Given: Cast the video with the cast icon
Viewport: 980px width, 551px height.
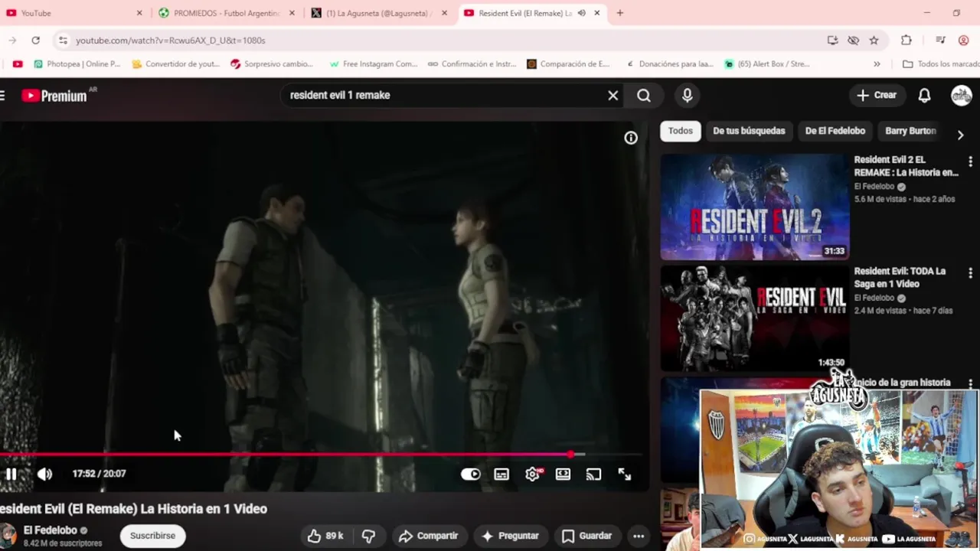Looking at the screenshot, I should pos(593,474).
